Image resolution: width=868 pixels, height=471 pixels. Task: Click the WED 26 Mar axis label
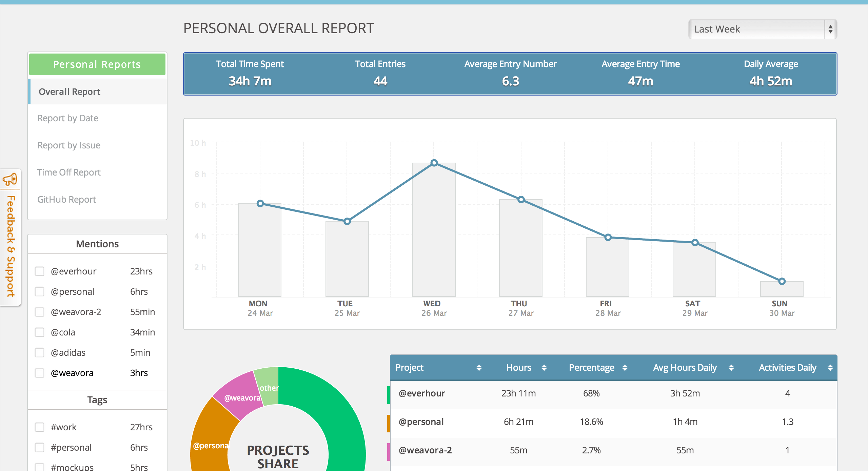[434, 308]
